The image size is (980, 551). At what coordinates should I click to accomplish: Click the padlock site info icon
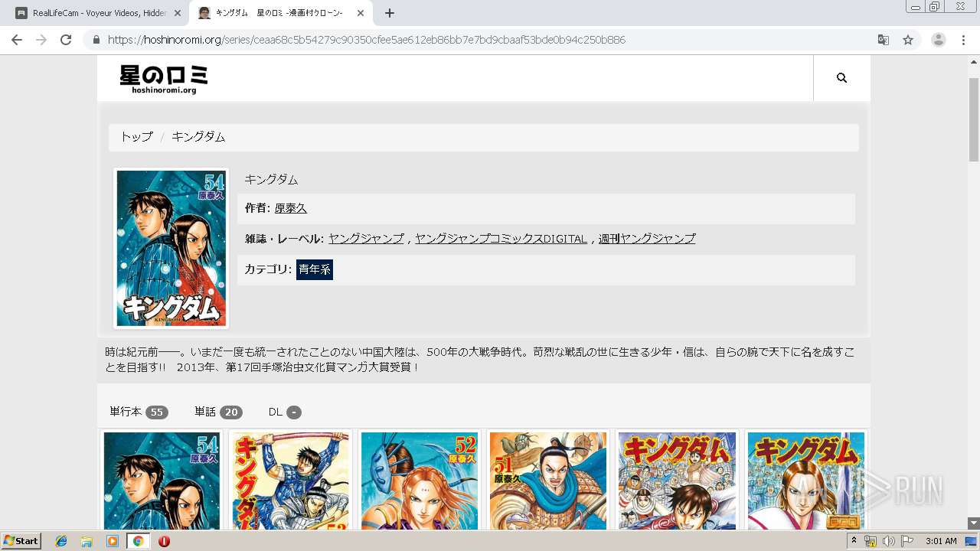[x=96, y=40]
